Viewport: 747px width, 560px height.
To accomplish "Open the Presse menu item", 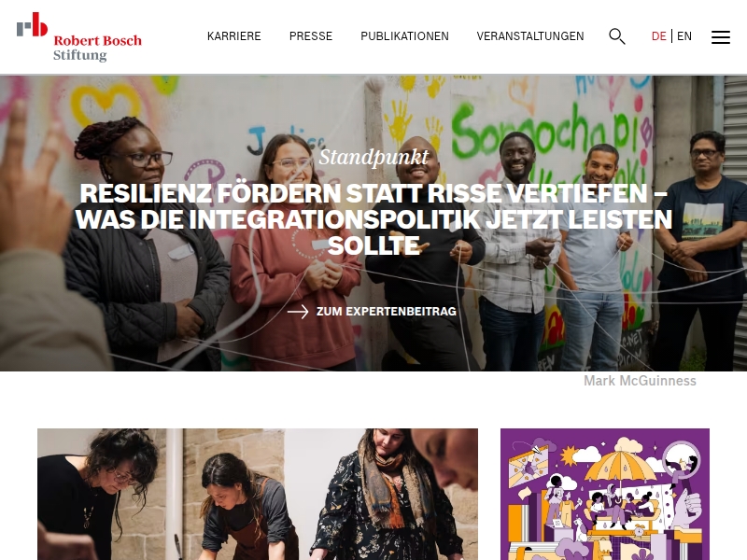I will coord(311,36).
